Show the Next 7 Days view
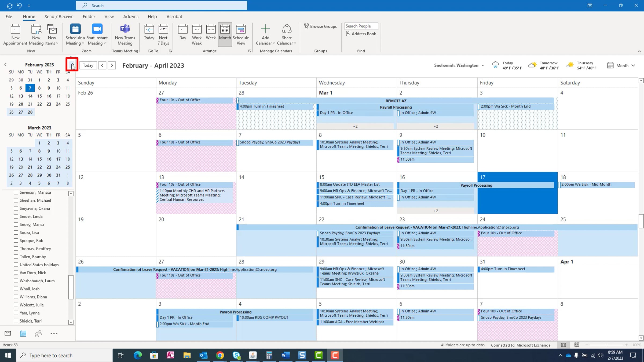 coord(163,35)
